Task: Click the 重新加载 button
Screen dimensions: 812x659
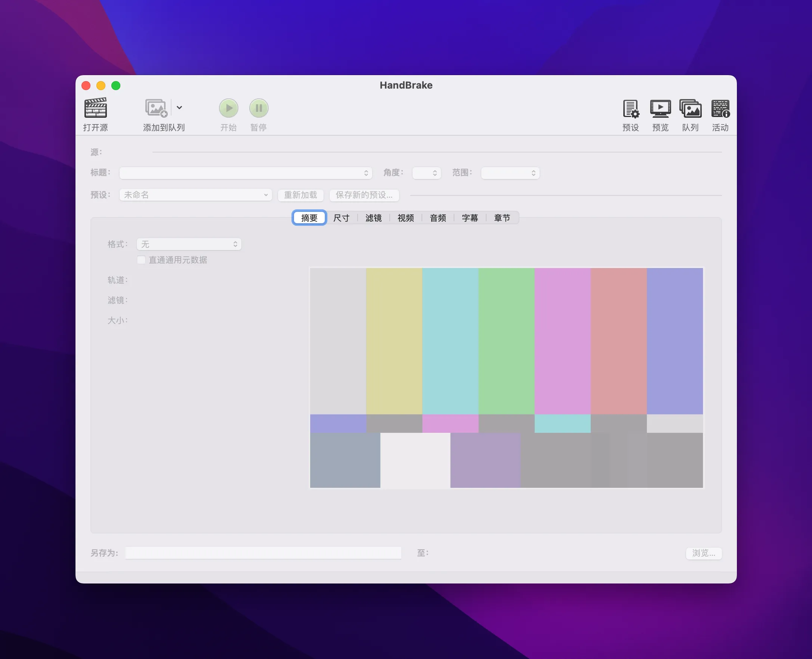Action: point(300,195)
